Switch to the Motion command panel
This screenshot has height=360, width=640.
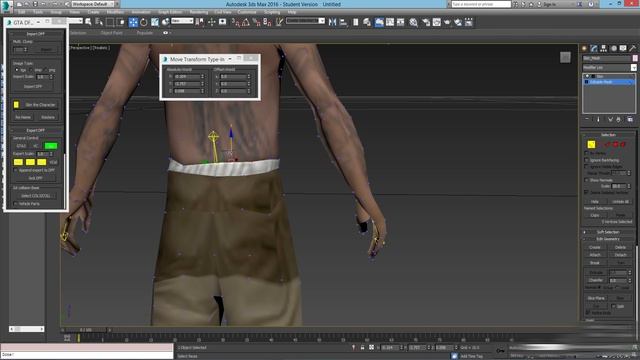pos(613,48)
